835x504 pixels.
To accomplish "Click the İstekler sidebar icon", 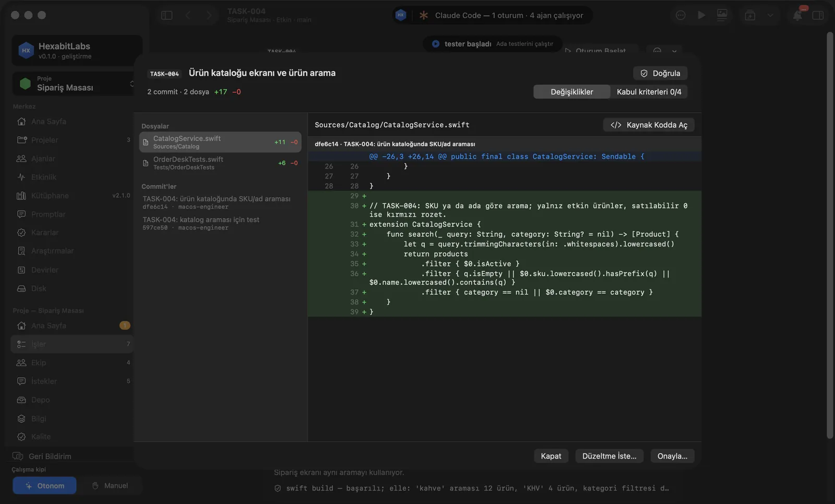I will [21, 381].
